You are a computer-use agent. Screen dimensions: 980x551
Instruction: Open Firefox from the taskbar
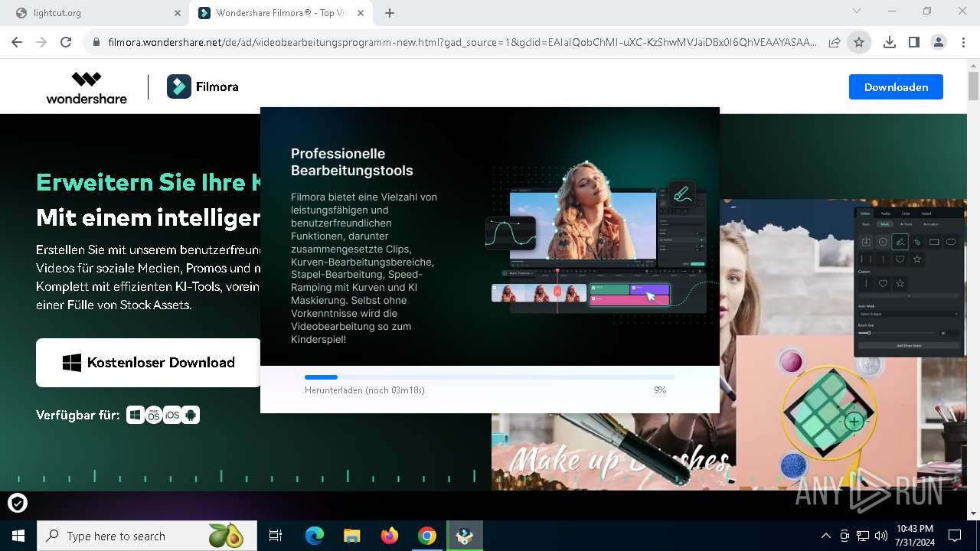click(390, 536)
